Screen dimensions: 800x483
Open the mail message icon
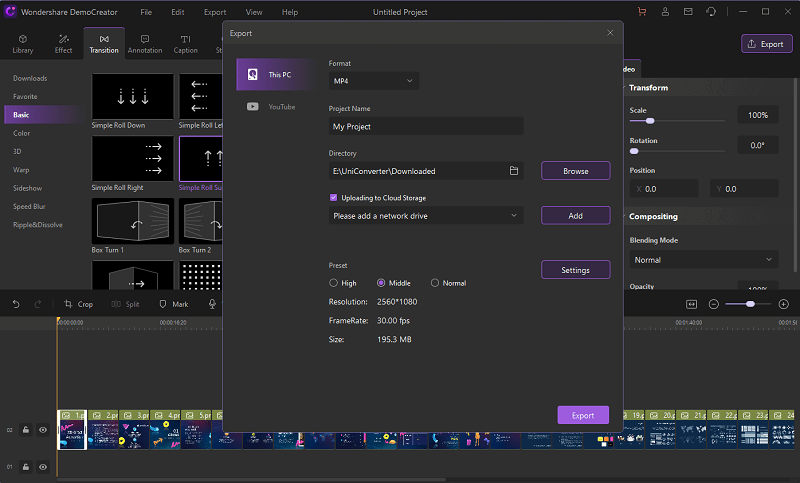click(x=688, y=12)
